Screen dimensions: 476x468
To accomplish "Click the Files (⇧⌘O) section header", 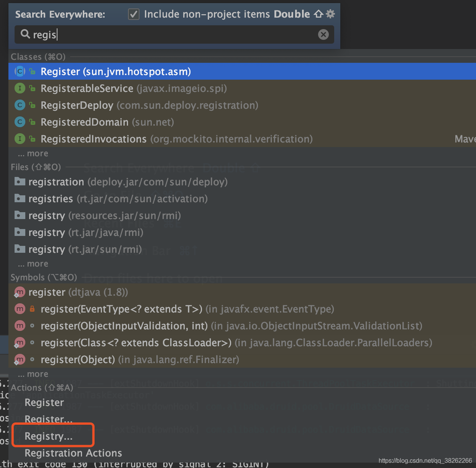I will (x=36, y=167).
